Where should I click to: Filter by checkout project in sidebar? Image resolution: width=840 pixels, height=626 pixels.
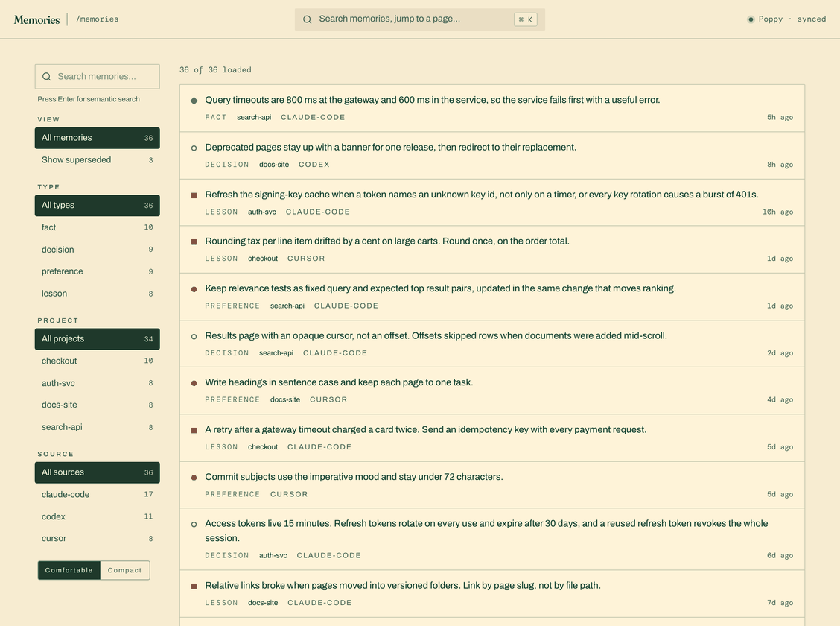click(97, 361)
